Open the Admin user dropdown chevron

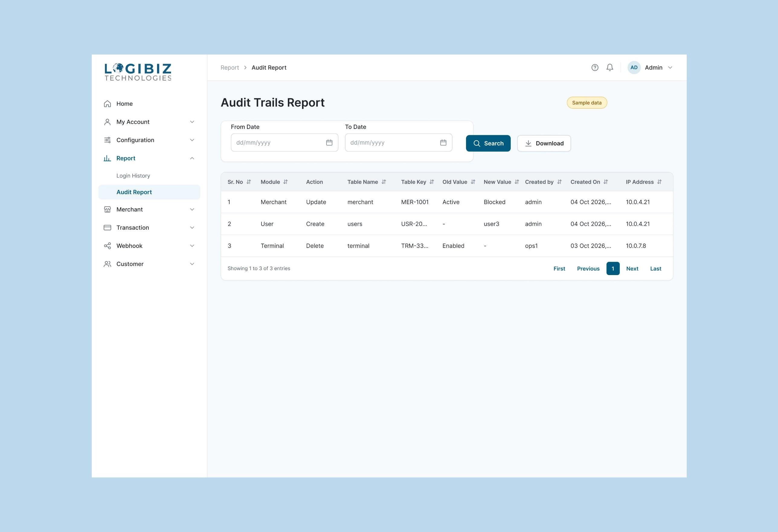(670, 68)
